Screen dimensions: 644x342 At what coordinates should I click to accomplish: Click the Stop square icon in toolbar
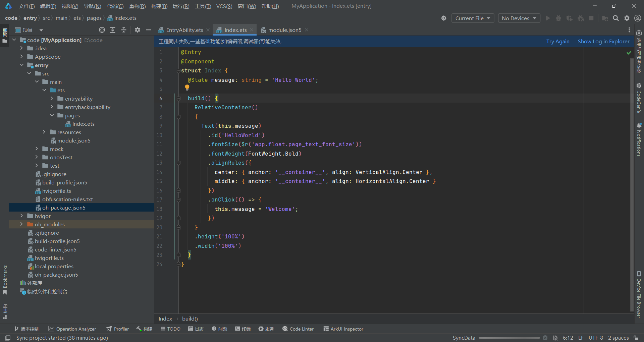click(x=591, y=18)
